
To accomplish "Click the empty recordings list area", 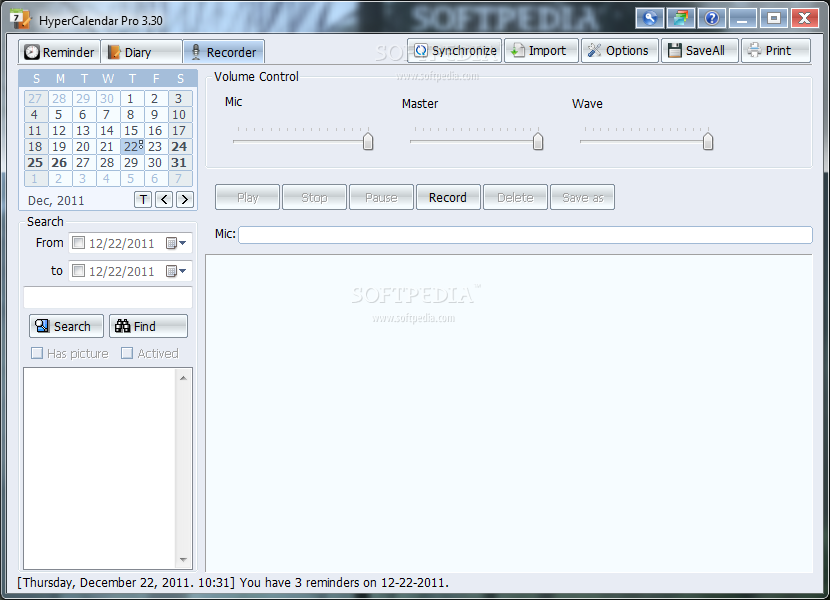I will 509,414.
